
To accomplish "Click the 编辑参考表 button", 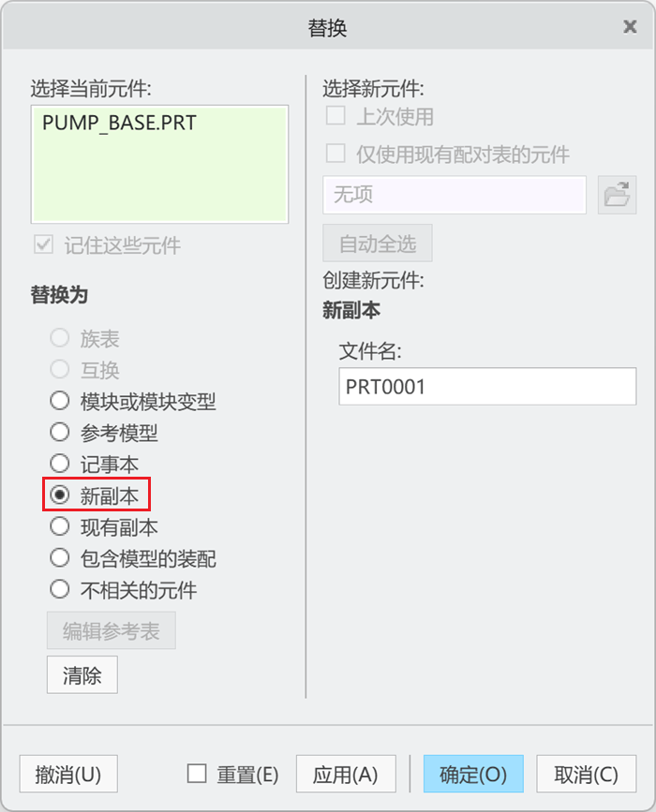I will point(112,630).
